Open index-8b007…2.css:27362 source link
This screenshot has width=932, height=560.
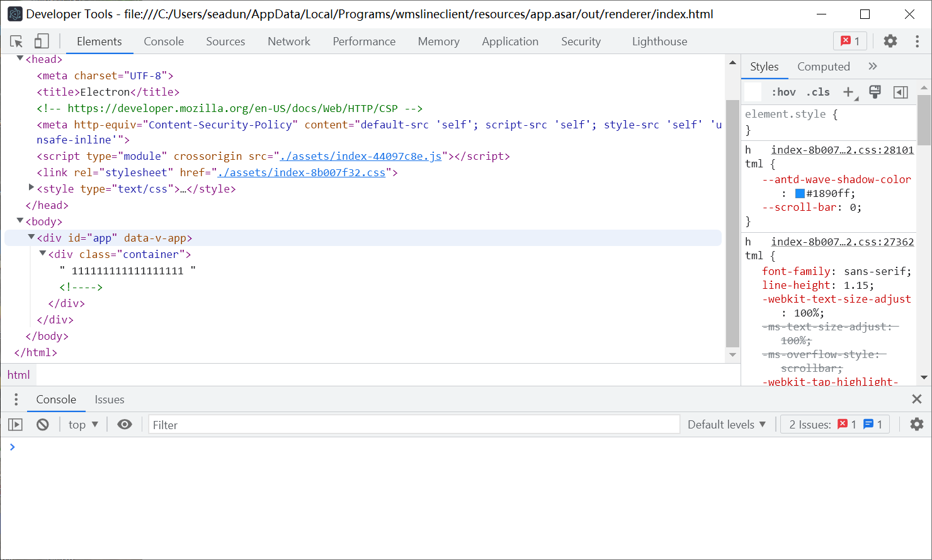coord(842,242)
